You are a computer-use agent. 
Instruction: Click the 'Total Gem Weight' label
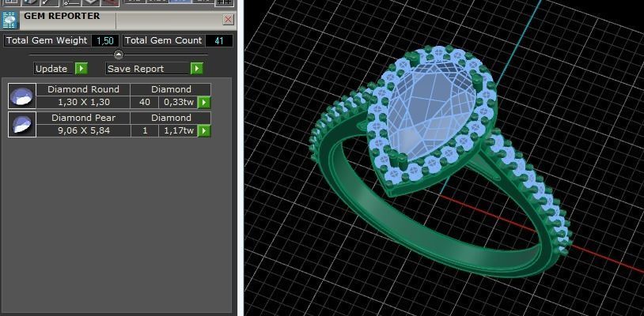47,40
